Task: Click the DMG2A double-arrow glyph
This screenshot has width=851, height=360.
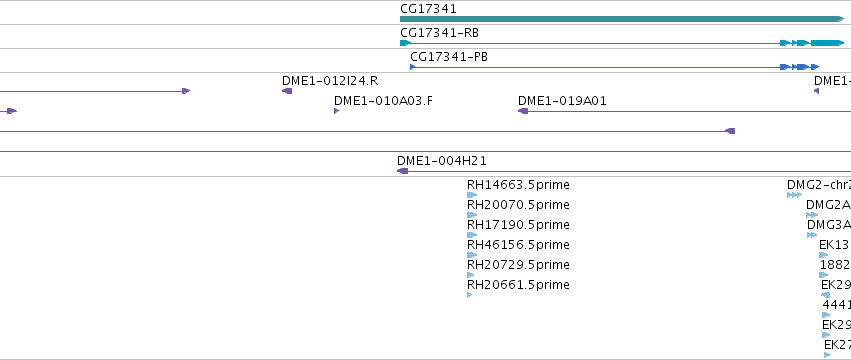Action: coord(812,215)
